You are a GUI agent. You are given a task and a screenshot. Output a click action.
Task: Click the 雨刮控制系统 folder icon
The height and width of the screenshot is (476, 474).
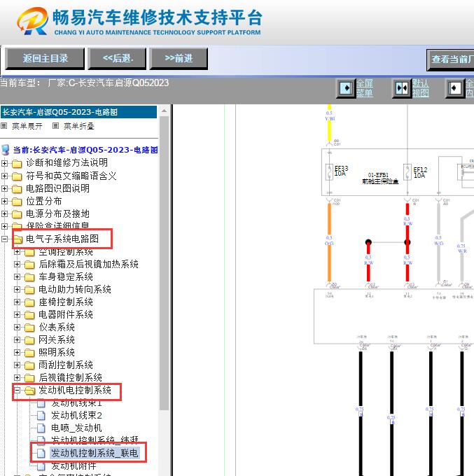pos(29,365)
